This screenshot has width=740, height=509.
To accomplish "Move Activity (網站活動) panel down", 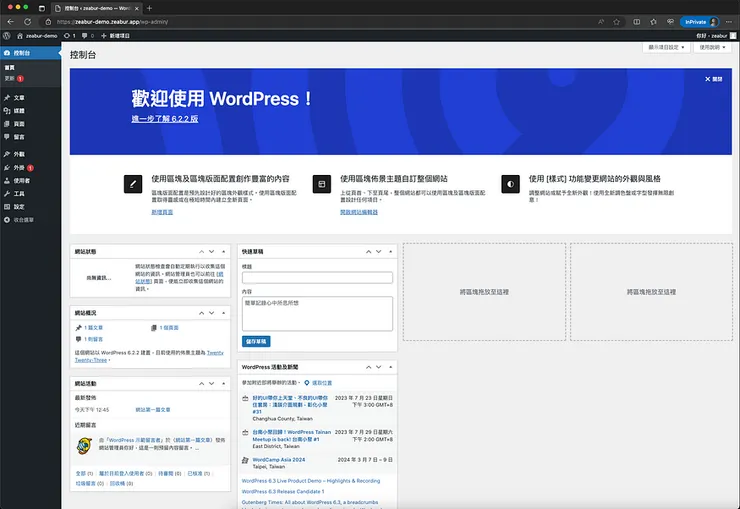I will 211,384.
